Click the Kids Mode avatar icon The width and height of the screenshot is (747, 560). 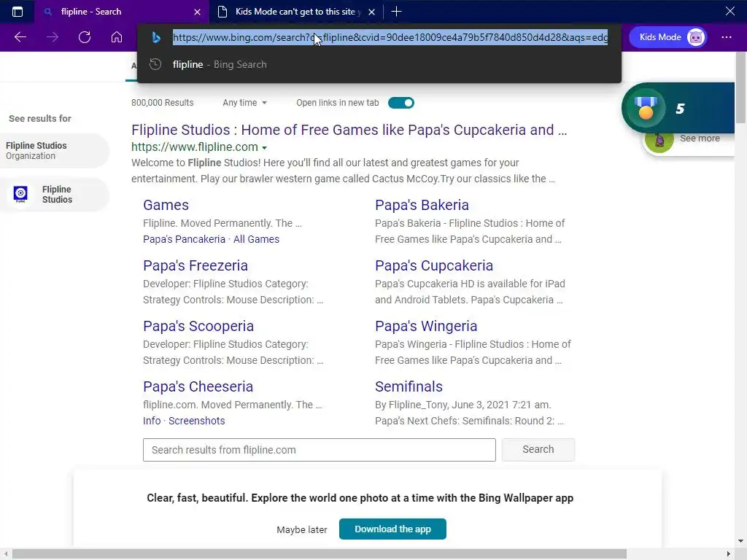coord(695,37)
